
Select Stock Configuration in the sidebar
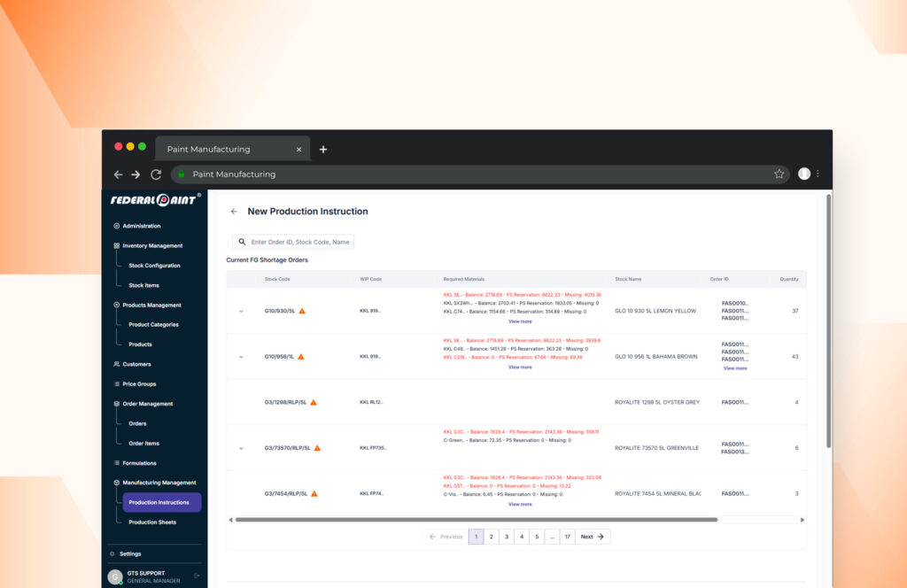pos(154,266)
